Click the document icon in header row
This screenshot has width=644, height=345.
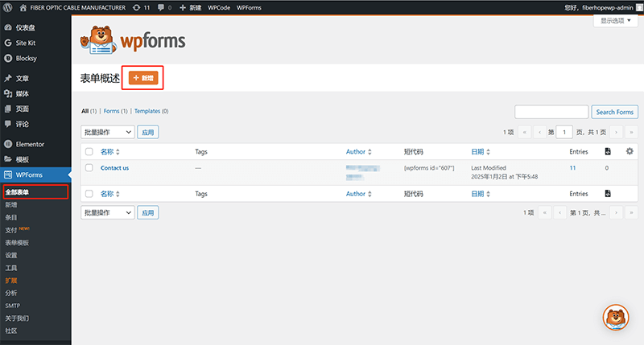[608, 151]
